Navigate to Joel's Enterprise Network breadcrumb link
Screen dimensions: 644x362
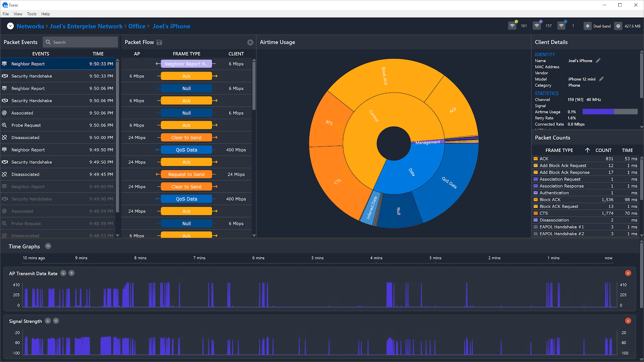[x=86, y=26]
